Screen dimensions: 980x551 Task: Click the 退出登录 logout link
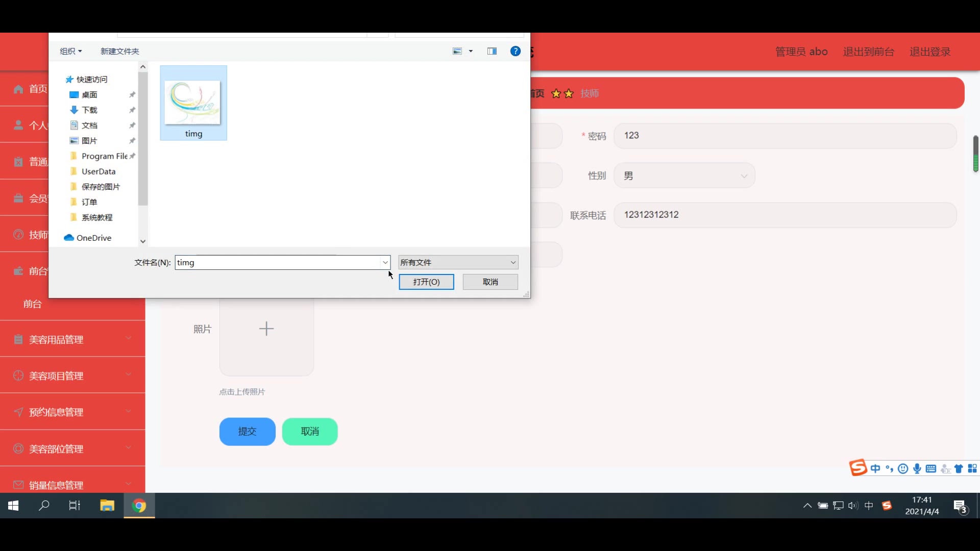click(x=929, y=52)
